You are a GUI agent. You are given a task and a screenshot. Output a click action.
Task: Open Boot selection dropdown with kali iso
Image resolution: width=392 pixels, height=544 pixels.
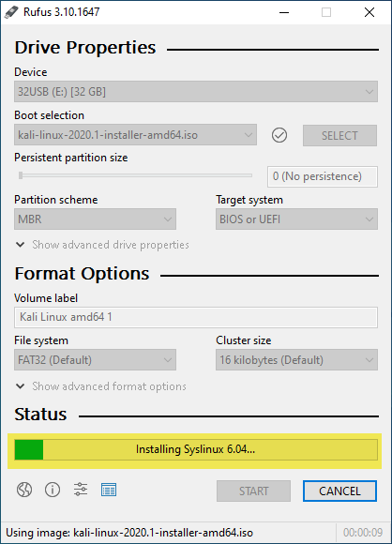(135, 135)
